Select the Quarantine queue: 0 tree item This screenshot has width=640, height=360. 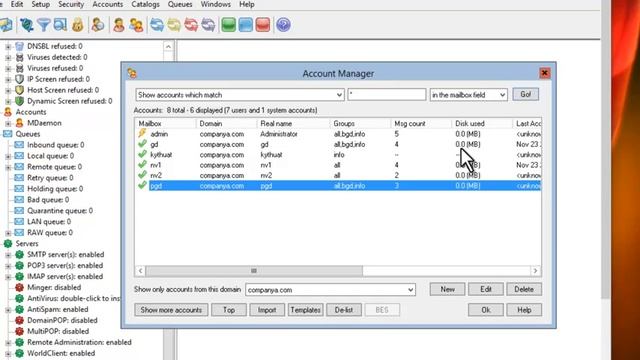pyautogui.click(x=60, y=211)
